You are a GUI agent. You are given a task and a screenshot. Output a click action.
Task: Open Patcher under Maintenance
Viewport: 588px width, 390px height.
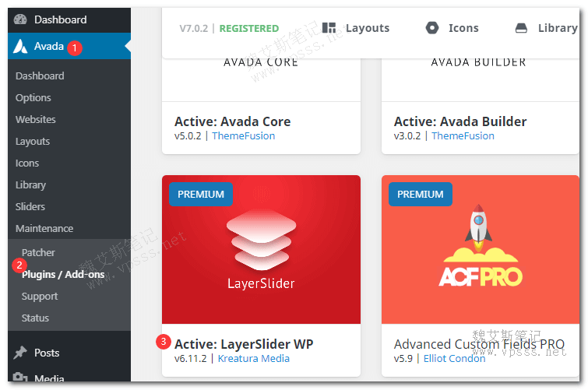pos(38,252)
